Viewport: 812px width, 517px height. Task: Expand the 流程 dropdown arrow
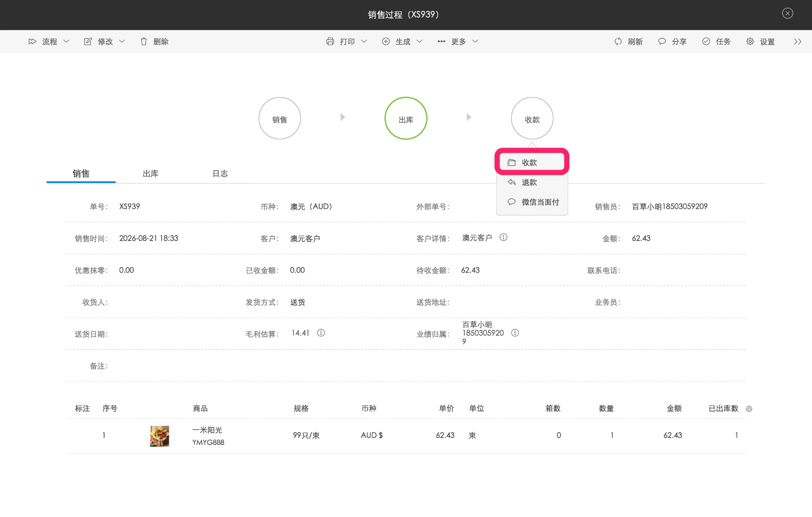click(x=66, y=41)
